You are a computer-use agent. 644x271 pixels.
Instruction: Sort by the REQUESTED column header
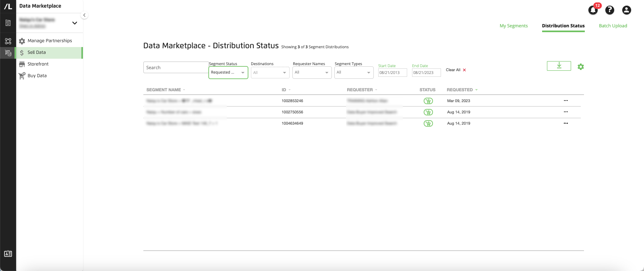pos(462,90)
